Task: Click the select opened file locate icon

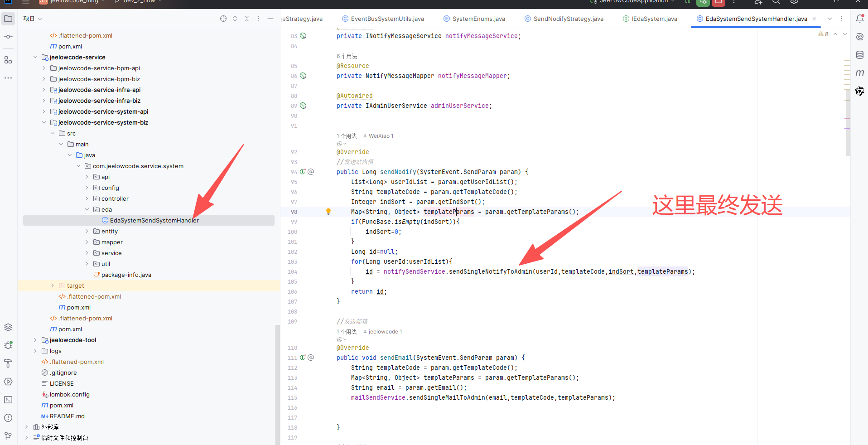Action: (x=223, y=19)
